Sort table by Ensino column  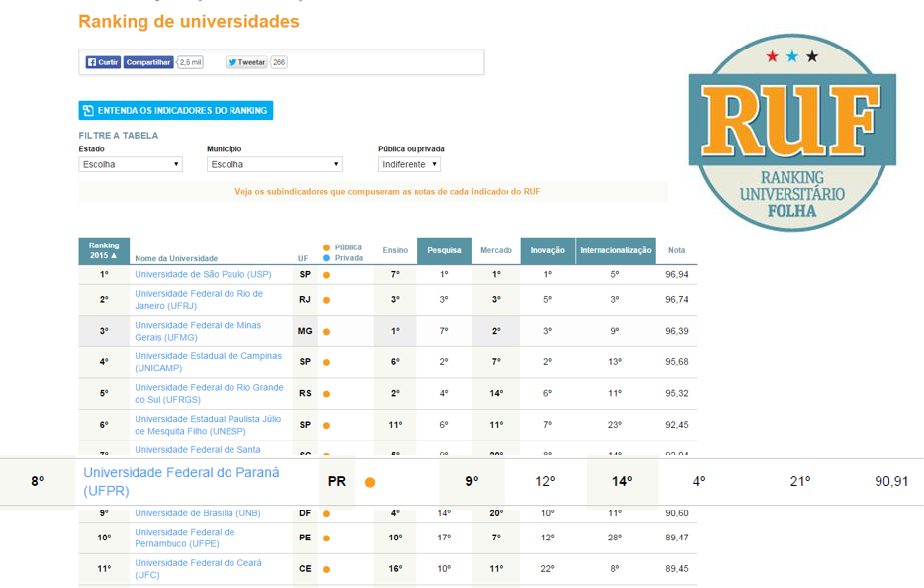point(395,250)
